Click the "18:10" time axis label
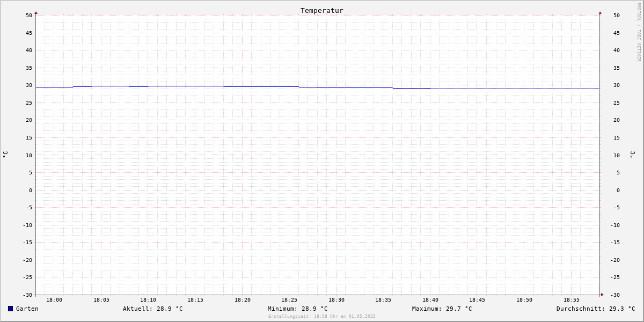The height and width of the screenshot is (322, 644). [148, 299]
